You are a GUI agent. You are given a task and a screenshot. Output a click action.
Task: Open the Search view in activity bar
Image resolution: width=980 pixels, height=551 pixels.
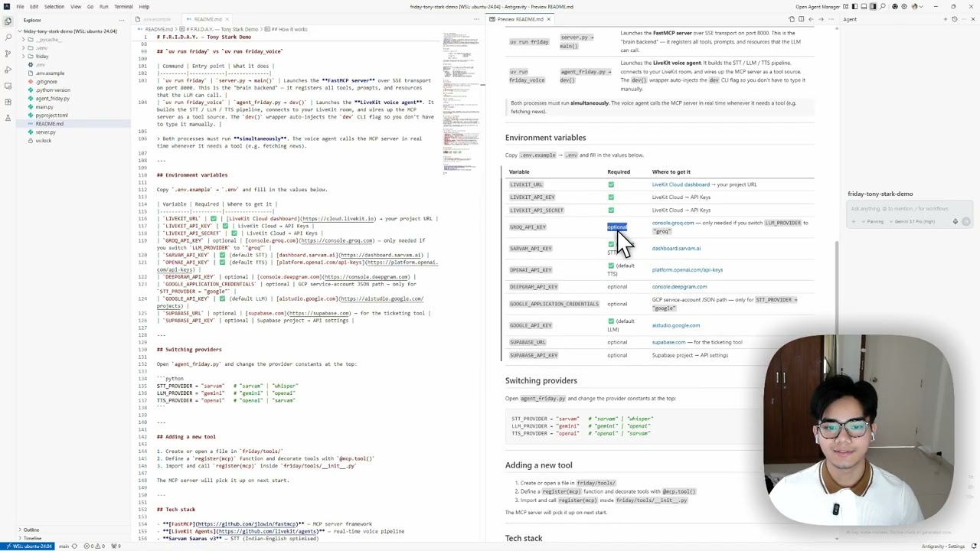point(8,37)
